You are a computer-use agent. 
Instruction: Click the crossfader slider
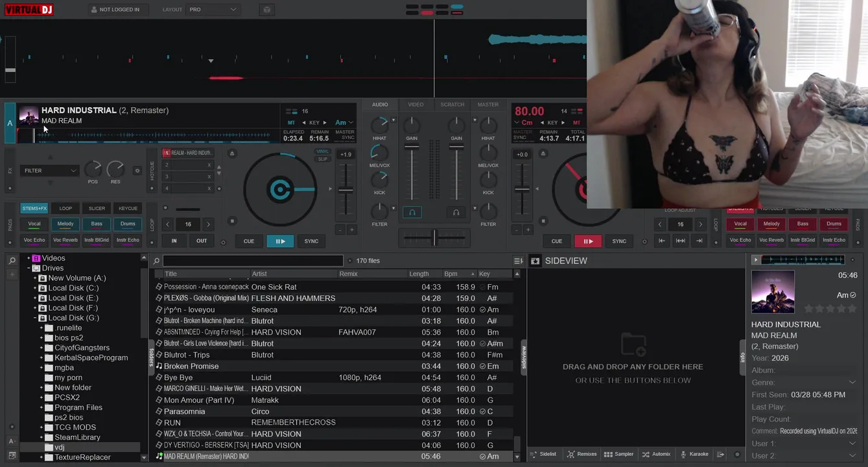tap(434, 237)
